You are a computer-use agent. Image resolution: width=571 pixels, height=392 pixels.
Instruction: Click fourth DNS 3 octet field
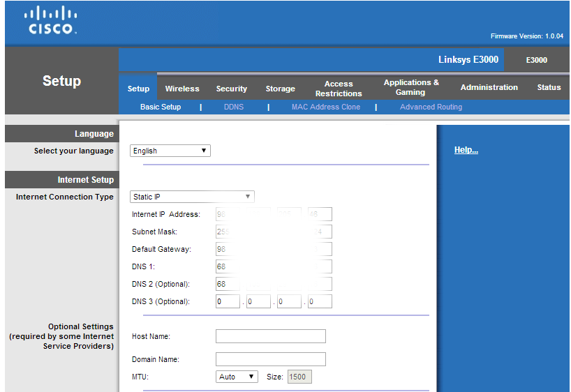[x=320, y=301]
